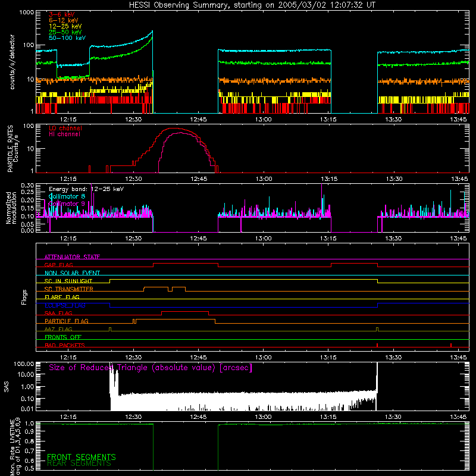The height and width of the screenshot is (476, 476).
Task: Click the raised PARTICLE_FLAG segment
Action: click(x=176, y=320)
